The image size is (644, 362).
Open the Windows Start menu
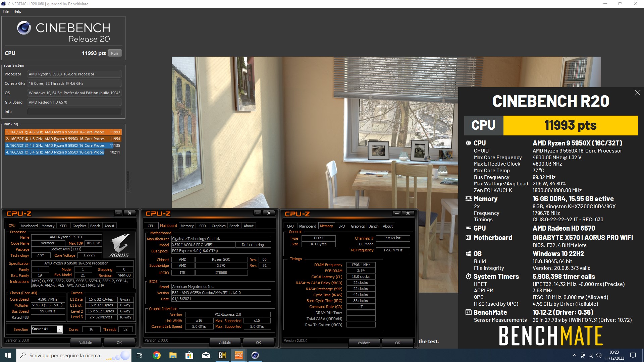tap(8, 355)
